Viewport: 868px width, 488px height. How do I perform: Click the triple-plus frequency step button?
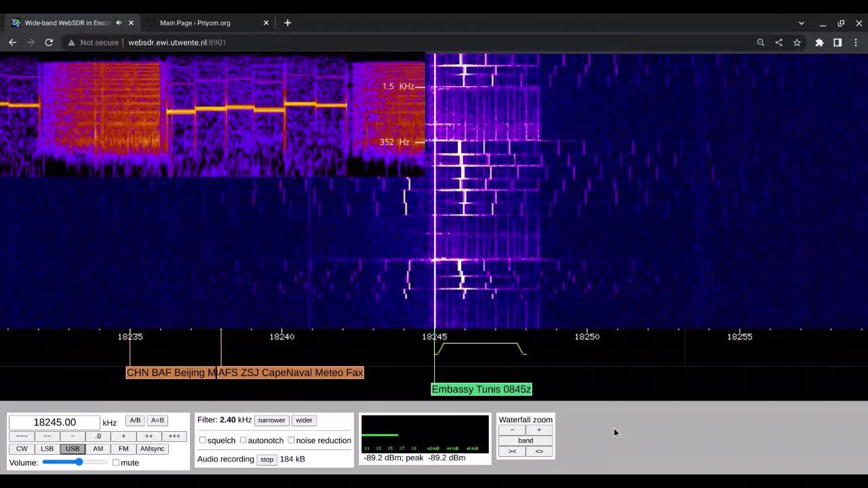click(x=174, y=436)
